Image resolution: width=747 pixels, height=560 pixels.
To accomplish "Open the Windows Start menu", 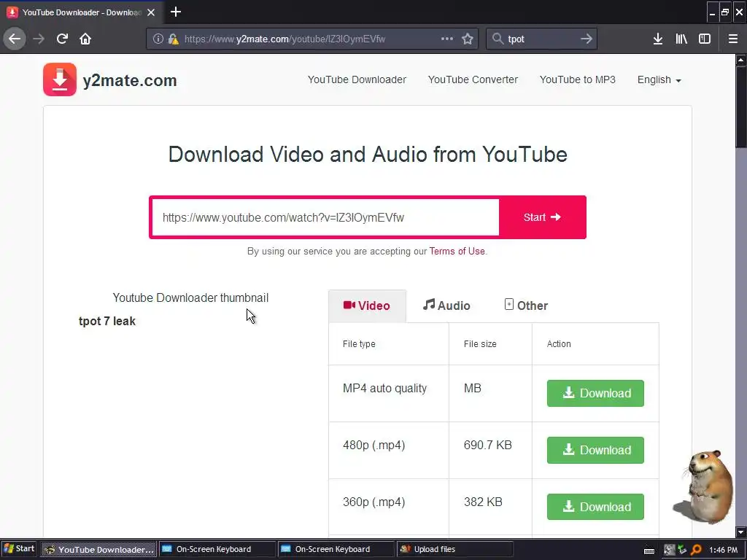I will point(19,549).
